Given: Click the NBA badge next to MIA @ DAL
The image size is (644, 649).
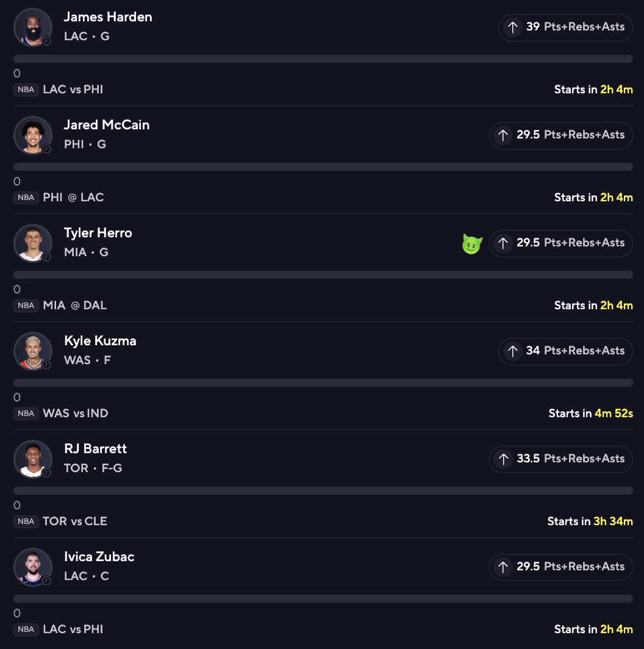Looking at the screenshot, I should point(26,306).
